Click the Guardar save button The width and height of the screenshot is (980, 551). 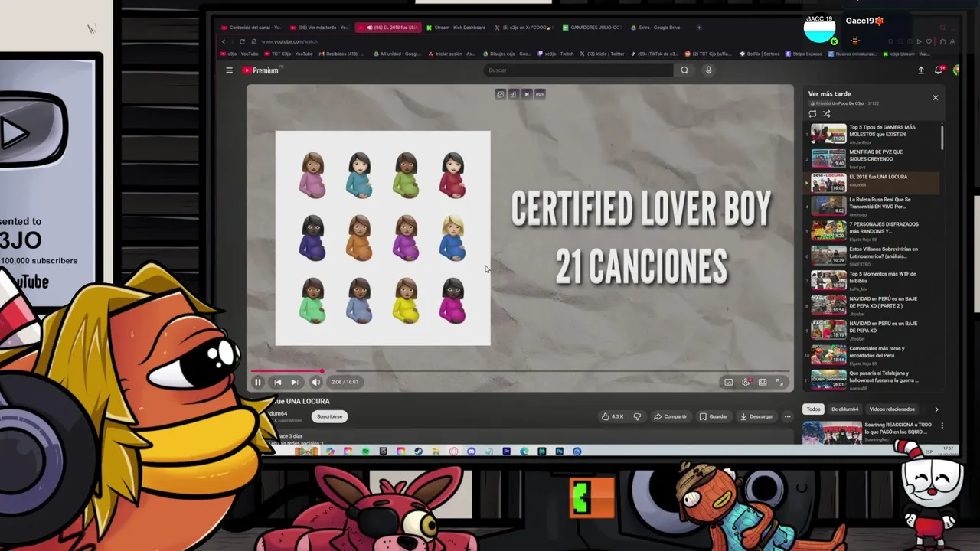pos(714,416)
